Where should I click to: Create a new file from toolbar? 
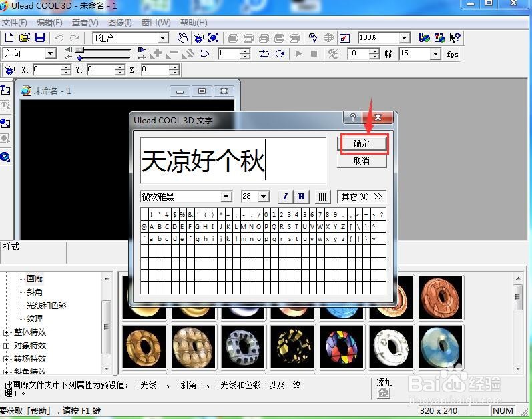click(x=9, y=37)
